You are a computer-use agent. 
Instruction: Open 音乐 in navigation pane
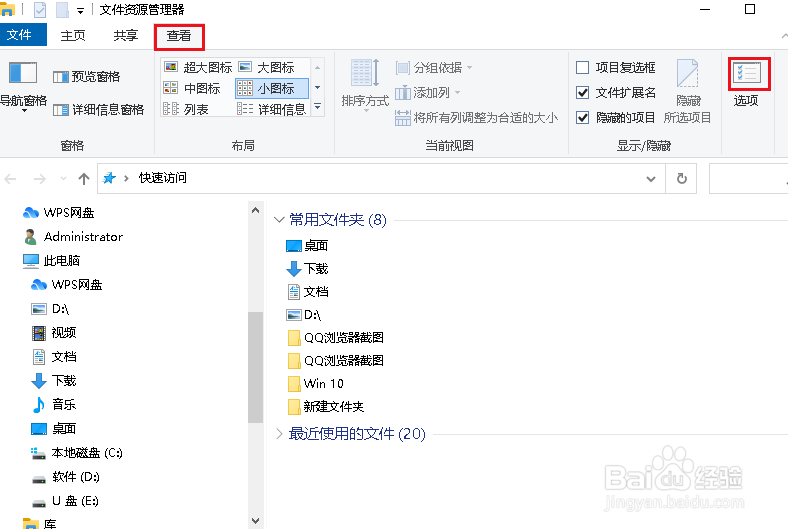[54, 405]
